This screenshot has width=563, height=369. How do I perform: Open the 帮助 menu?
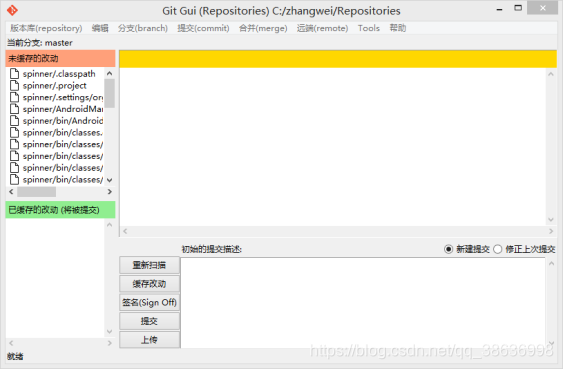pos(398,28)
